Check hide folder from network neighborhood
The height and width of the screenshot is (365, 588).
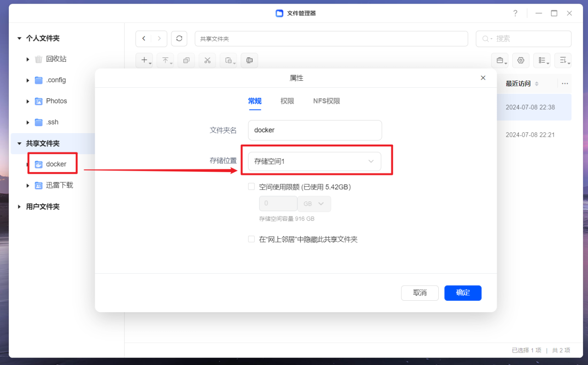[251, 239]
